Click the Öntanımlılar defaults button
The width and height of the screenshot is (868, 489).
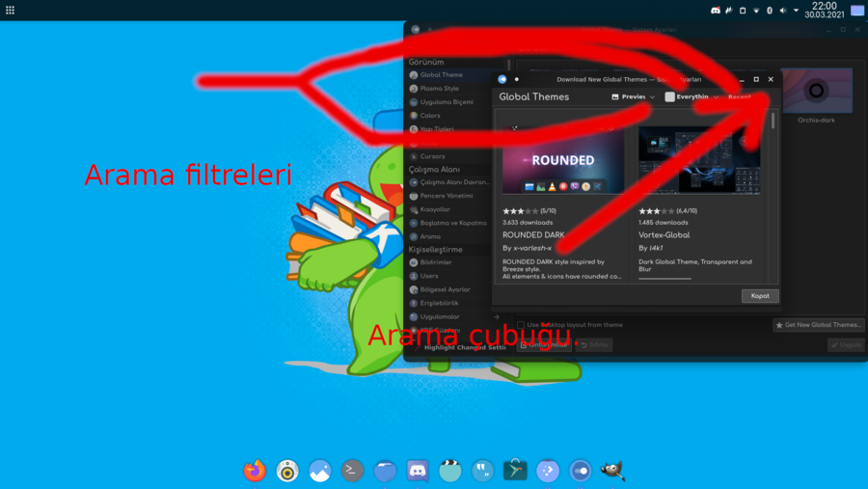point(544,345)
